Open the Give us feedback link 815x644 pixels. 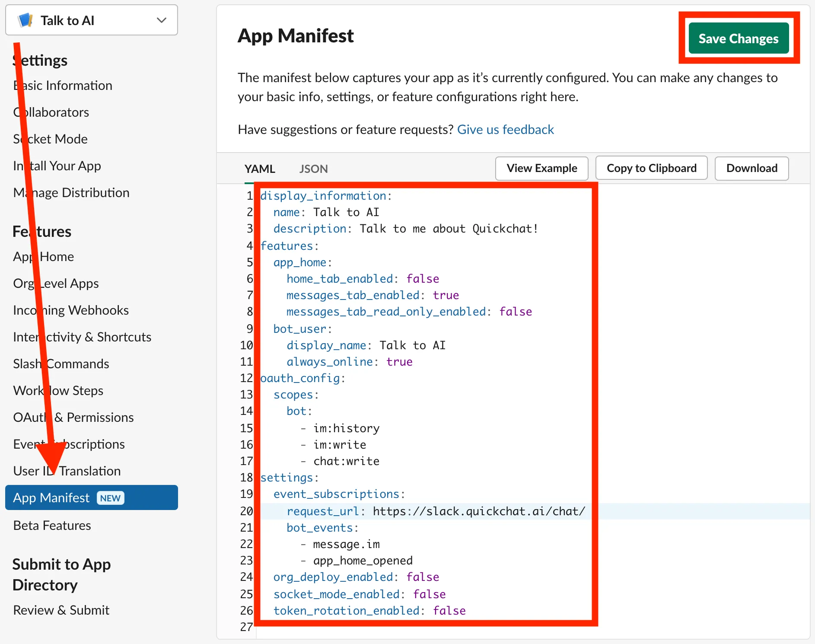point(505,130)
